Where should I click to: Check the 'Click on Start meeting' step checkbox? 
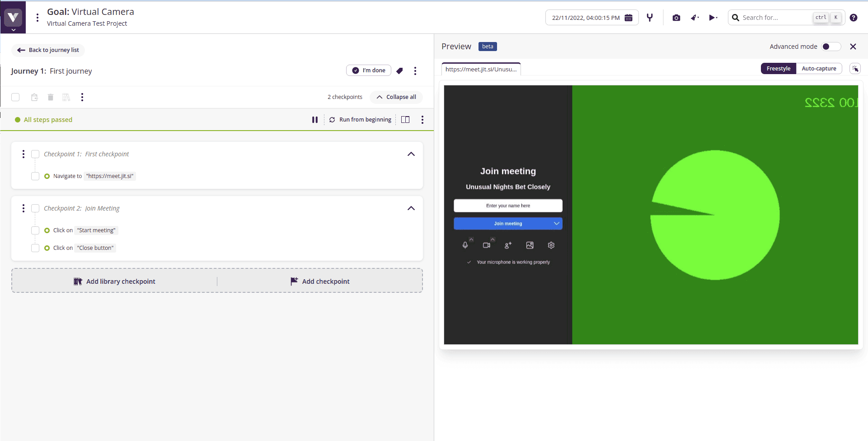[35, 230]
